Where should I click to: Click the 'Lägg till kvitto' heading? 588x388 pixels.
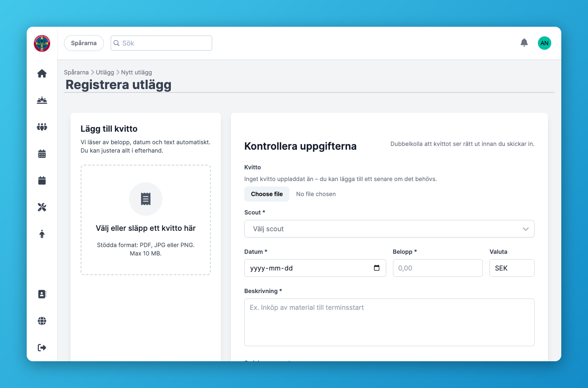pos(109,129)
